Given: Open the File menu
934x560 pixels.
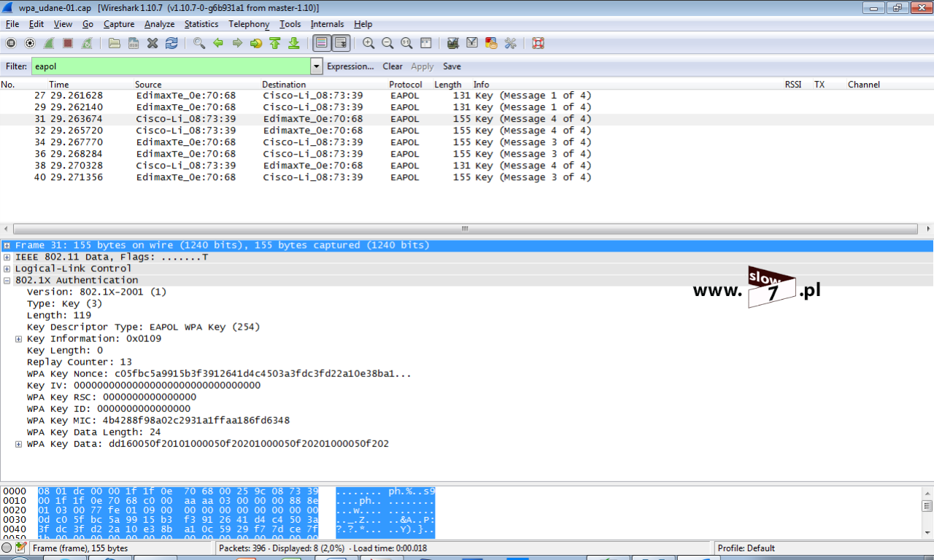Looking at the screenshot, I should coord(12,24).
